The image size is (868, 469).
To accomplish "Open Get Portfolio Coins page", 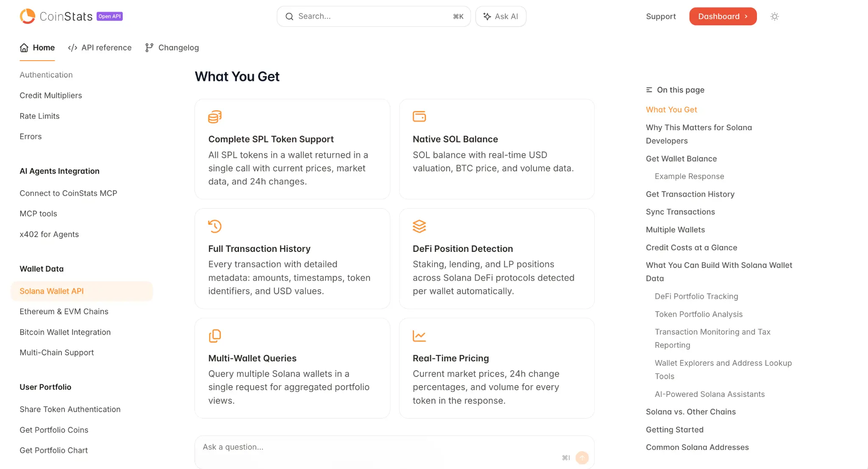I will coord(54,430).
